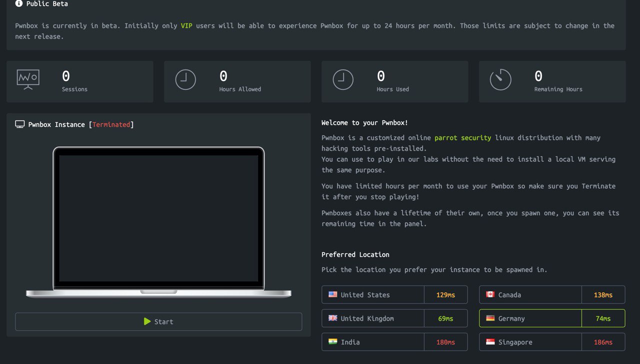The width and height of the screenshot is (640, 364).
Task: Select United Kingdom as preferred location
Action: (x=394, y=318)
